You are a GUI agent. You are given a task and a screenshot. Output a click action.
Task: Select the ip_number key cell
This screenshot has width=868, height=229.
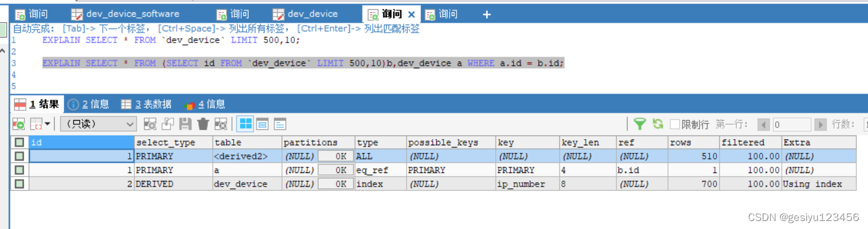pyautogui.click(x=527, y=183)
